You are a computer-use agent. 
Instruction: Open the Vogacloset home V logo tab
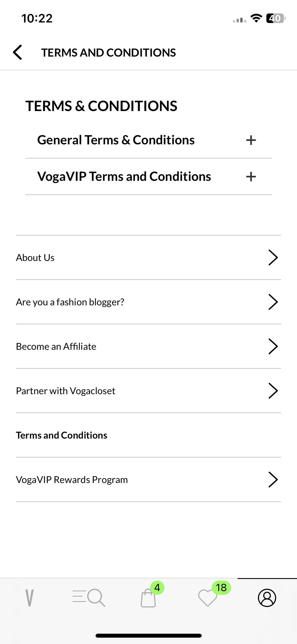click(30, 598)
